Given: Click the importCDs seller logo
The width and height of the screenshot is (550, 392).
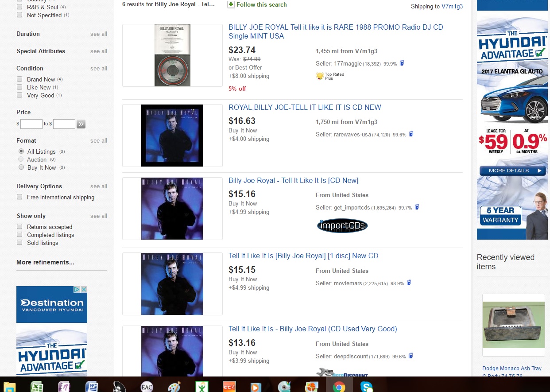Looking at the screenshot, I should [342, 225].
